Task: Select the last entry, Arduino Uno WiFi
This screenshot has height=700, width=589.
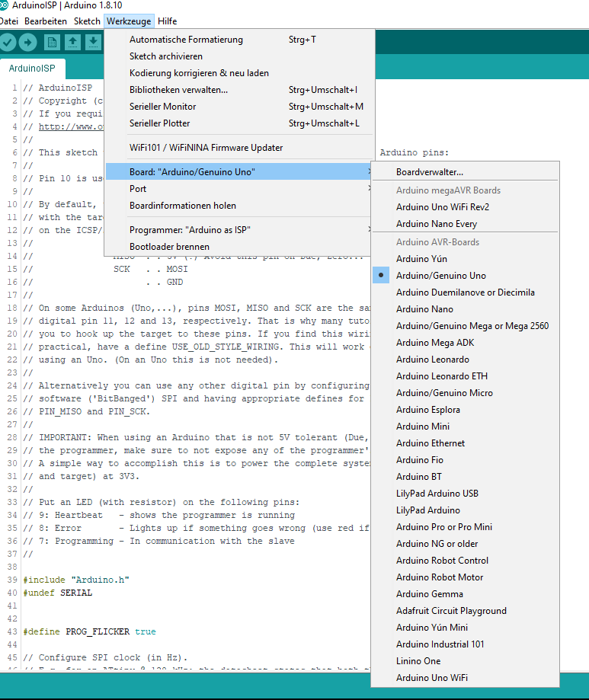Action: tap(466, 678)
